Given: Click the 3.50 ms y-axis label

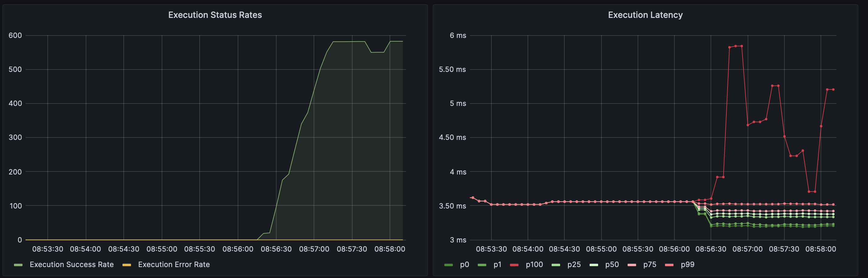Looking at the screenshot, I should pos(452,206).
